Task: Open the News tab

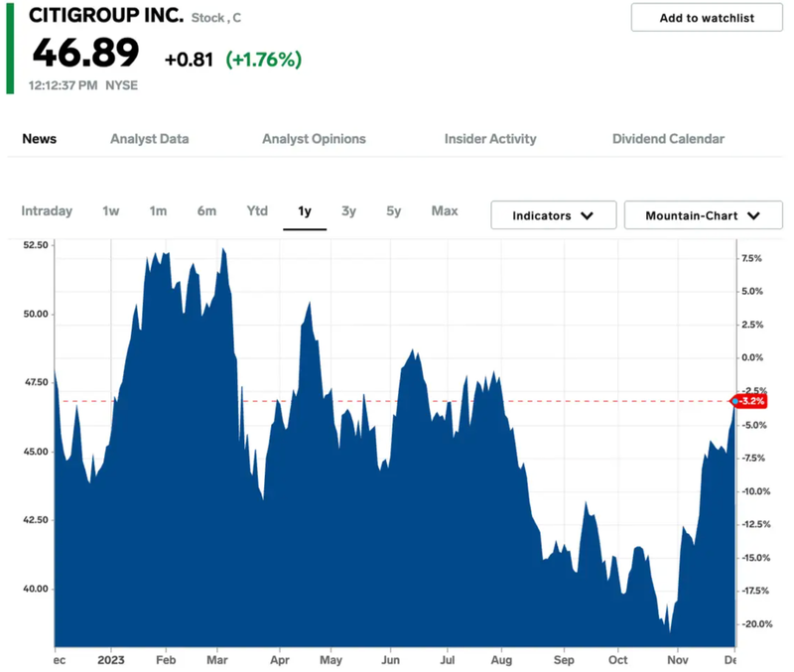Action: point(40,139)
